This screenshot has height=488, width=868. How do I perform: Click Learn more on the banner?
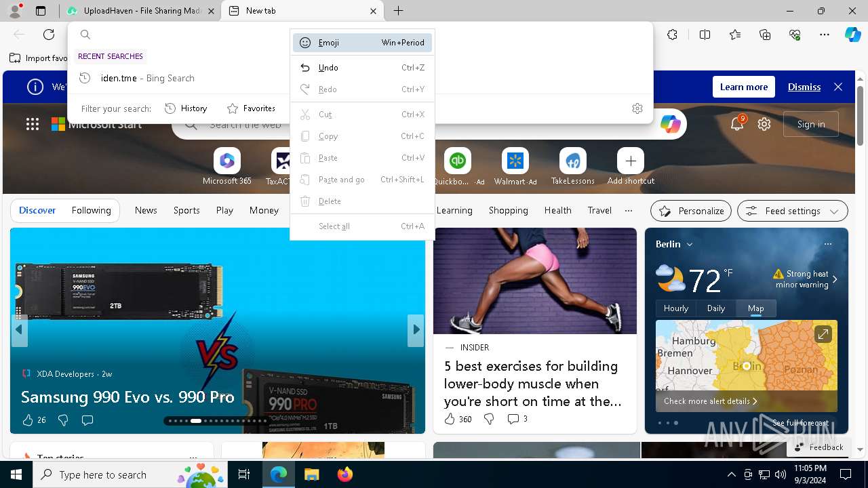click(744, 87)
